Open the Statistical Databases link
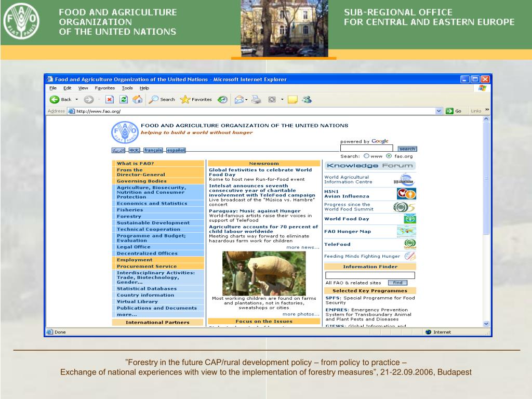This screenshot has height=399, width=532. (147, 289)
